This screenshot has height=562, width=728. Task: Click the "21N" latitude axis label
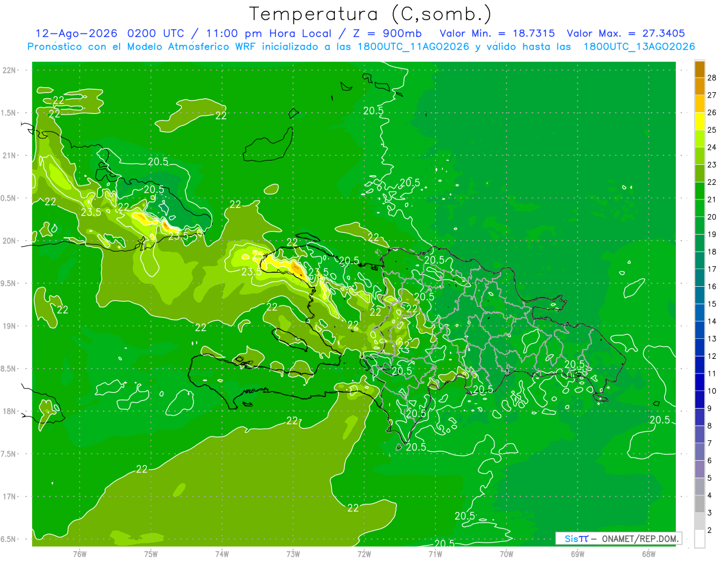point(10,155)
